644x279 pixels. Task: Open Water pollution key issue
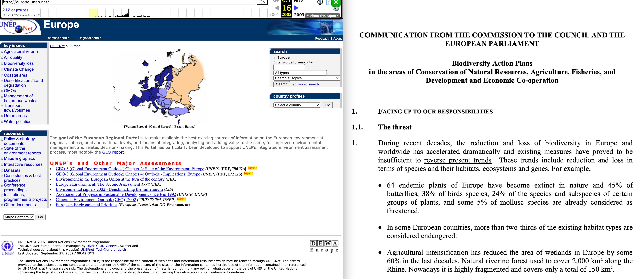[x=18, y=122]
